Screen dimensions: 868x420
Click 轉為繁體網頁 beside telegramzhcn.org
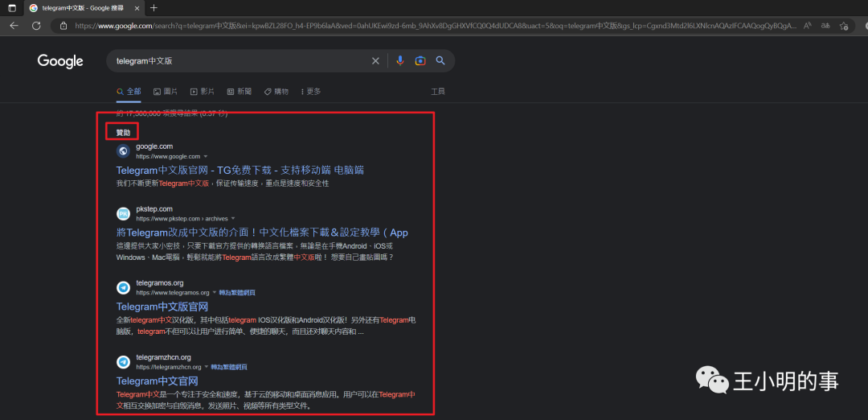(229, 367)
